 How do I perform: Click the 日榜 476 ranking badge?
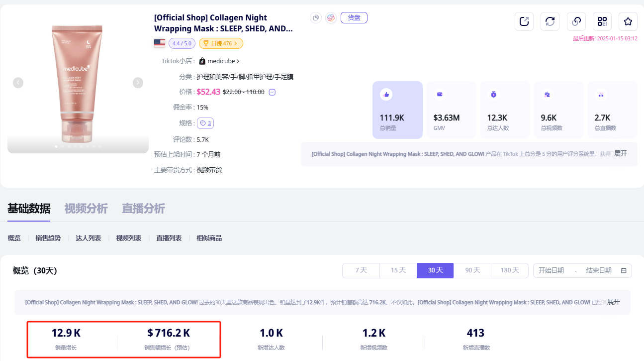[x=221, y=43]
